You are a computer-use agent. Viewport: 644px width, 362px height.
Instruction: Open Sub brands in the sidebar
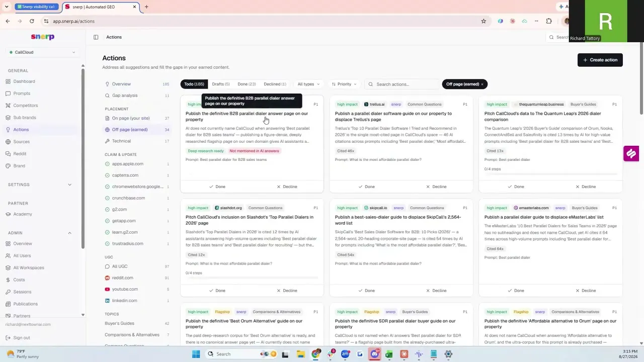pyautogui.click(x=25, y=118)
